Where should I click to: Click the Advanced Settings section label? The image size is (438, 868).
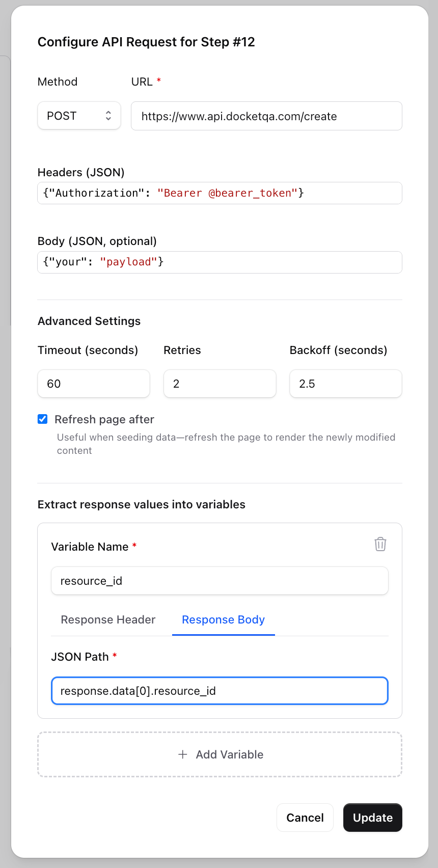coord(89,321)
